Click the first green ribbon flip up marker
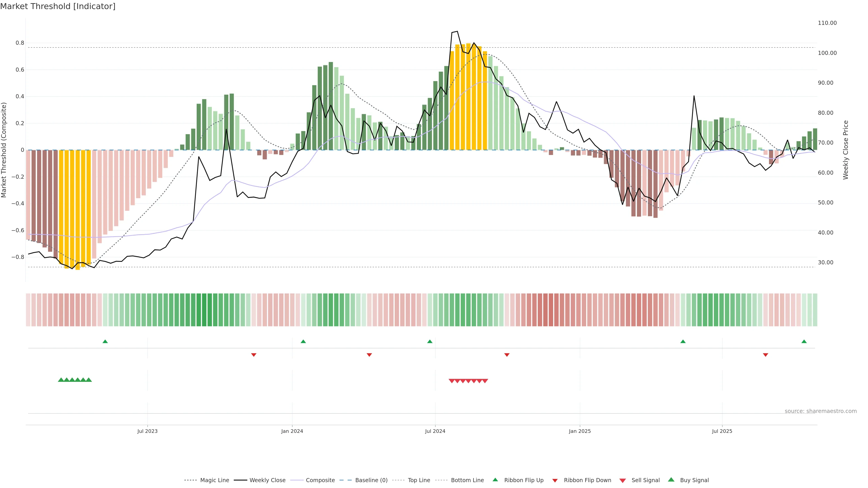868x488 pixels. 105,342
